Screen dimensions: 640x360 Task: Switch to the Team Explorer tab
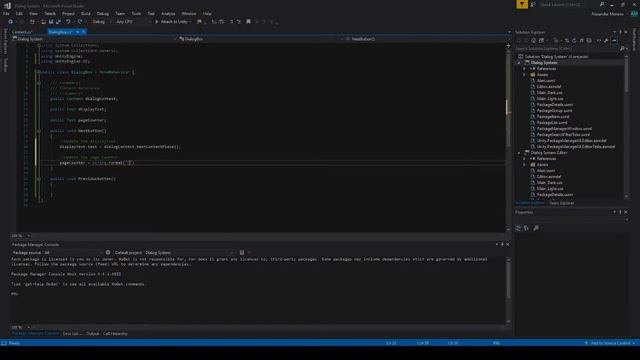(x=562, y=203)
